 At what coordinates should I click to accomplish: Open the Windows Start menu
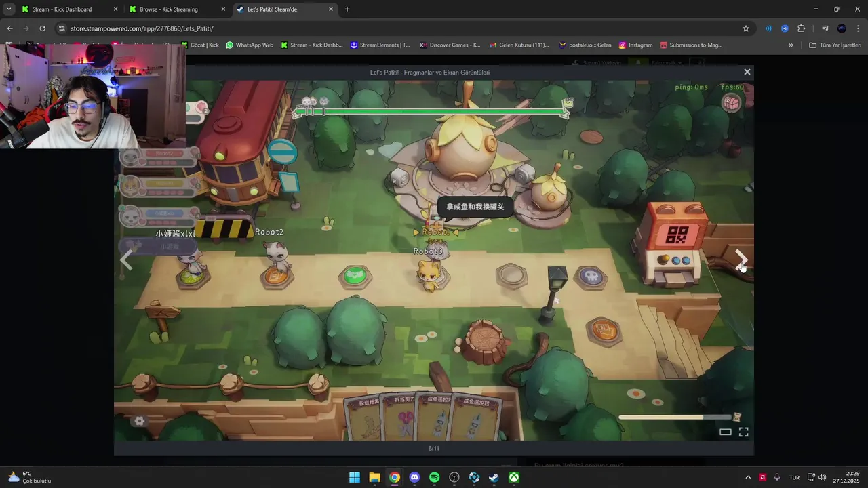coord(355,477)
